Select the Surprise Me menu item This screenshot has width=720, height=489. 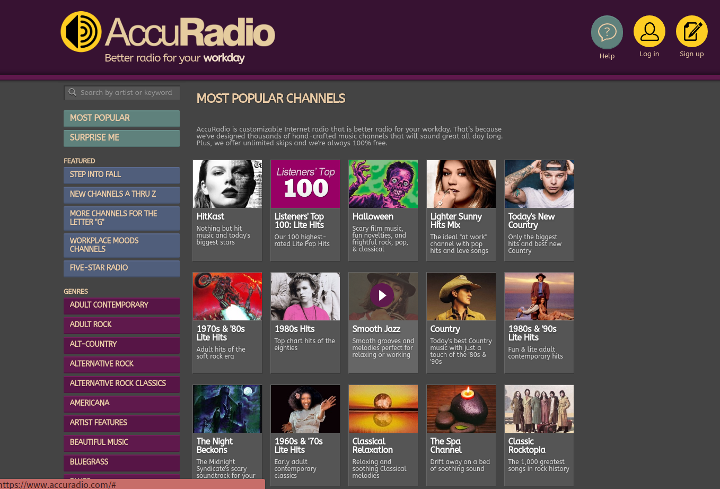pos(122,138)
